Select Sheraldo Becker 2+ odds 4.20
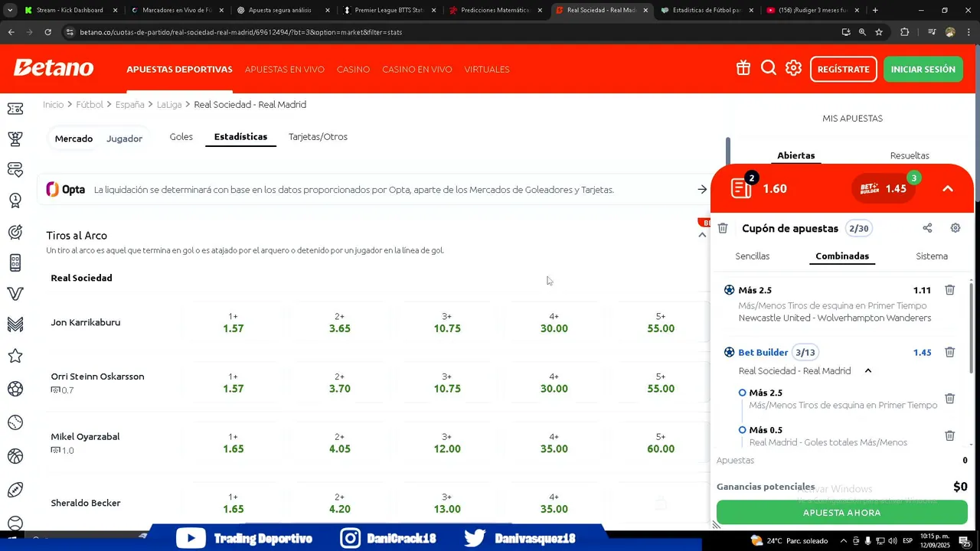Viewport: 980px width, 551px height. click(x=339, y=503)
